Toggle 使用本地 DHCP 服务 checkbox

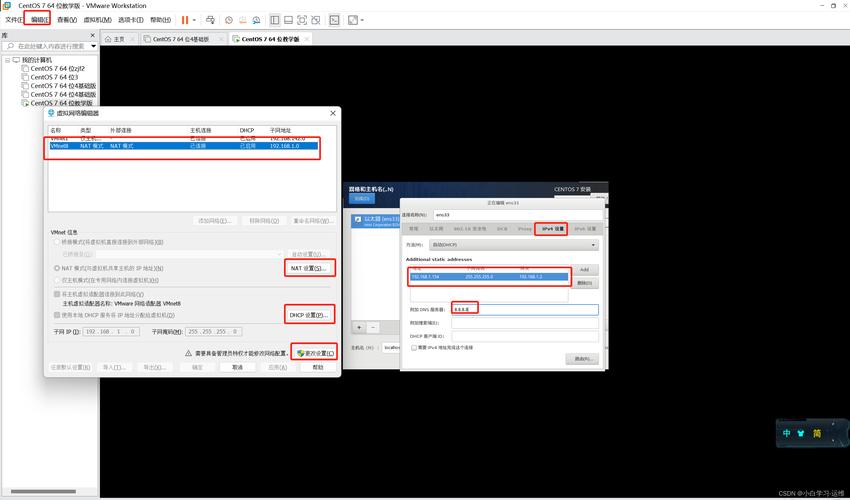coord(57,315)
